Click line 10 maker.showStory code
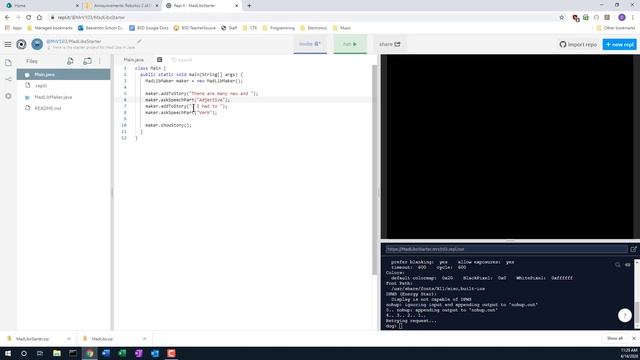Viewport: 640px width, 360px height. point(168,125)
